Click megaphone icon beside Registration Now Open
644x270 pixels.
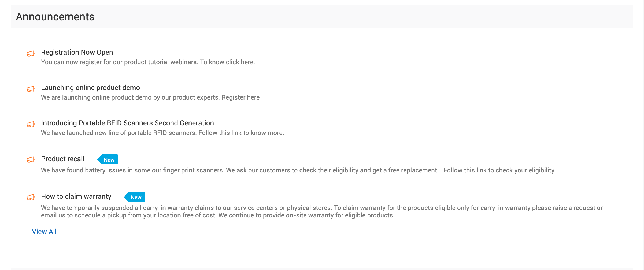coord(31,54)
